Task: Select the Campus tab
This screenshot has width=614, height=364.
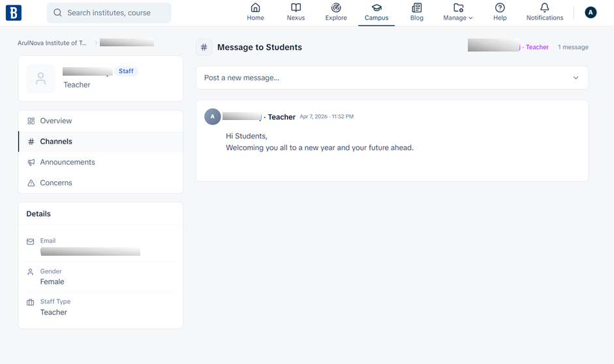Action: [x=376, y=12]
